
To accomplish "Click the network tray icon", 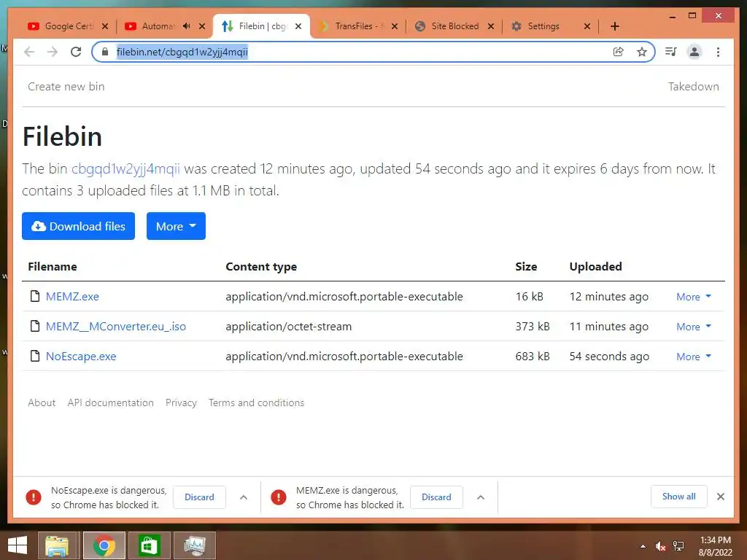I will pos(678,546).
